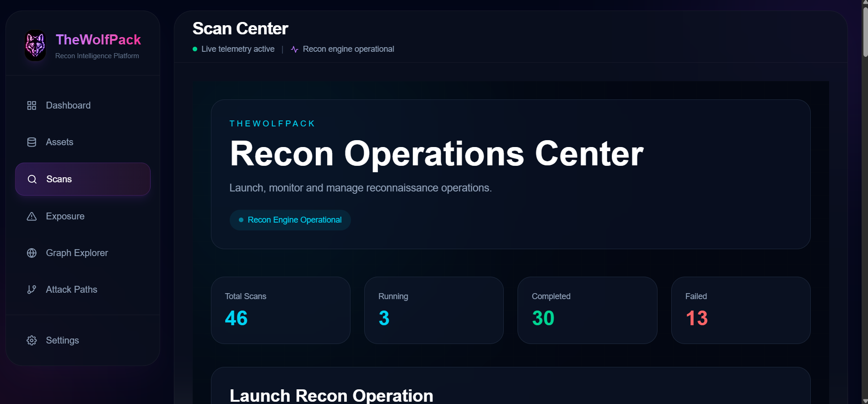
Task: Open Settings from sidebar
Action: tap(83, 340)
